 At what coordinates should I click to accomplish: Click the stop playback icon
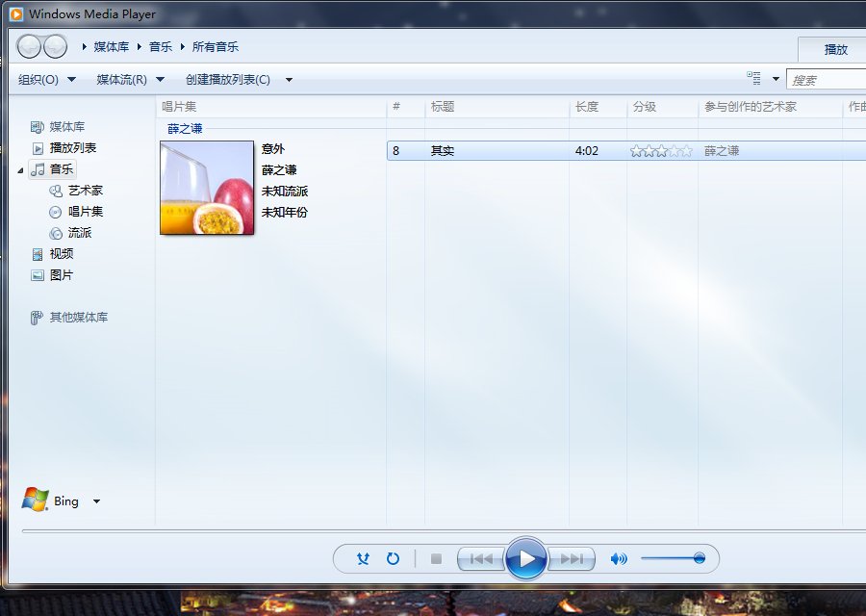pyautogui.click(x=435, y=558)
